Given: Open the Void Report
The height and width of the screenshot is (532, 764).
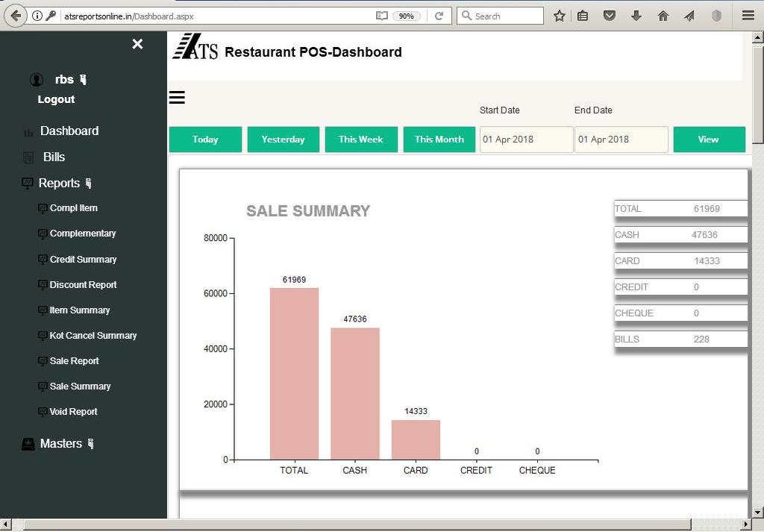Looking at the screenshot, I should tap(73, 411).
